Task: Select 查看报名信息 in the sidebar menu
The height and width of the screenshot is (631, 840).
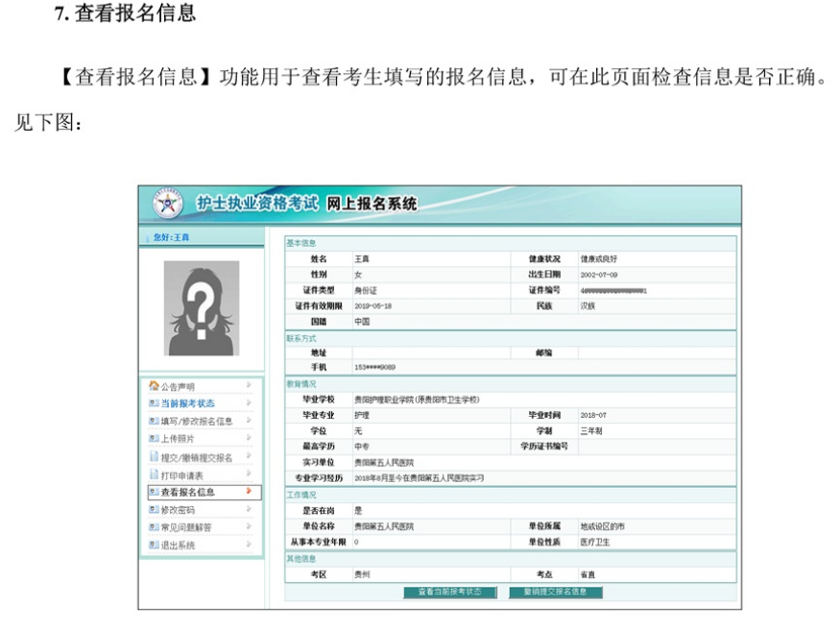Action: pos(188,493)
